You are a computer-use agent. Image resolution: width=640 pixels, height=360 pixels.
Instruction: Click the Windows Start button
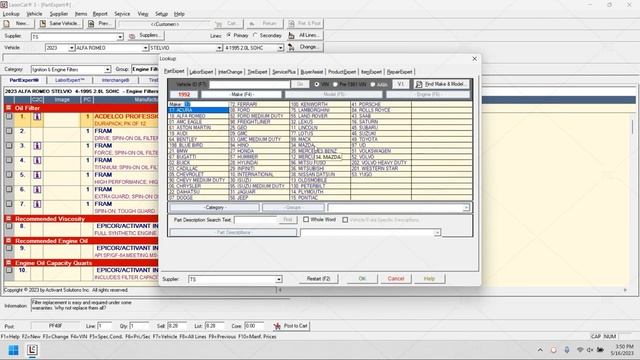click(13, 350)
